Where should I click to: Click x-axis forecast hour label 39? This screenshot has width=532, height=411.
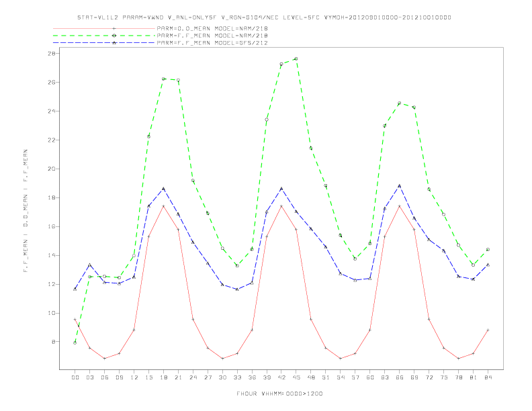(x=267, y=377)
